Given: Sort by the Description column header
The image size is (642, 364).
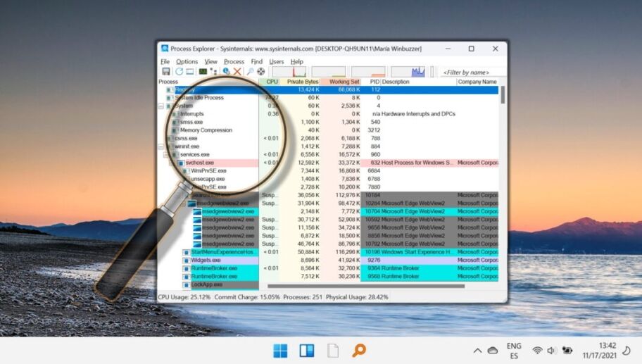Looking at the screenshot, I should 418,82.
